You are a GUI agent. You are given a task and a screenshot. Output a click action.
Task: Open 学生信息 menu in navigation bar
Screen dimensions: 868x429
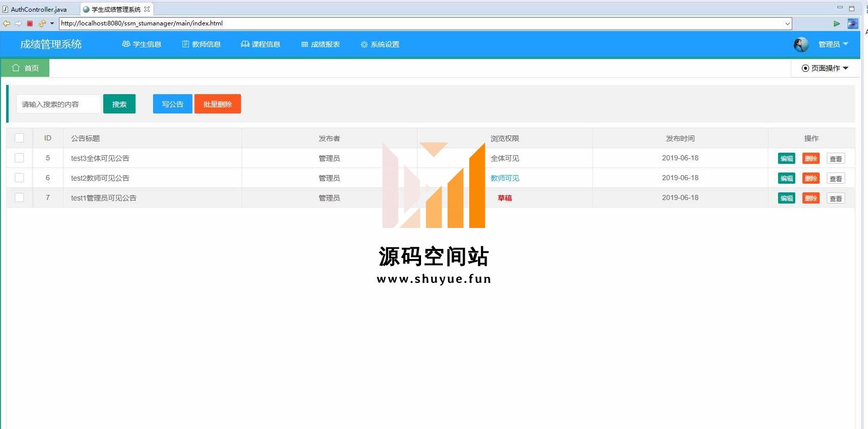[141, 44]
